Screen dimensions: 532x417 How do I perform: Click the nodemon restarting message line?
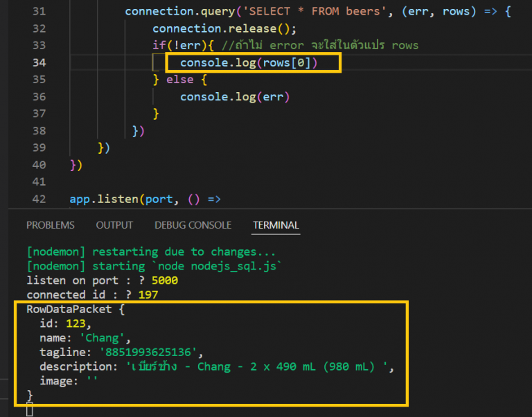150,252
